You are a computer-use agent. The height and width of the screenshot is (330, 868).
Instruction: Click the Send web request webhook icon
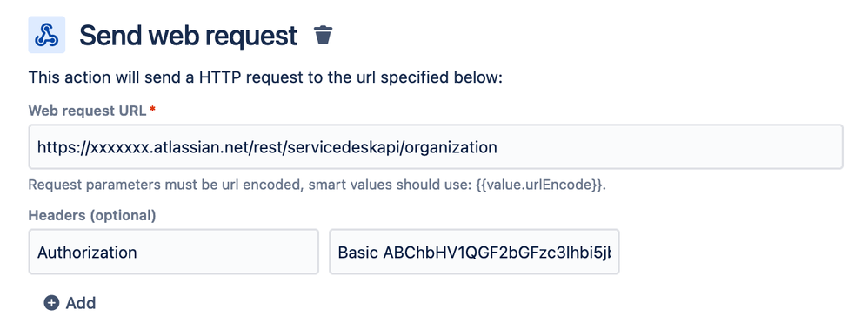coord(46,34)
